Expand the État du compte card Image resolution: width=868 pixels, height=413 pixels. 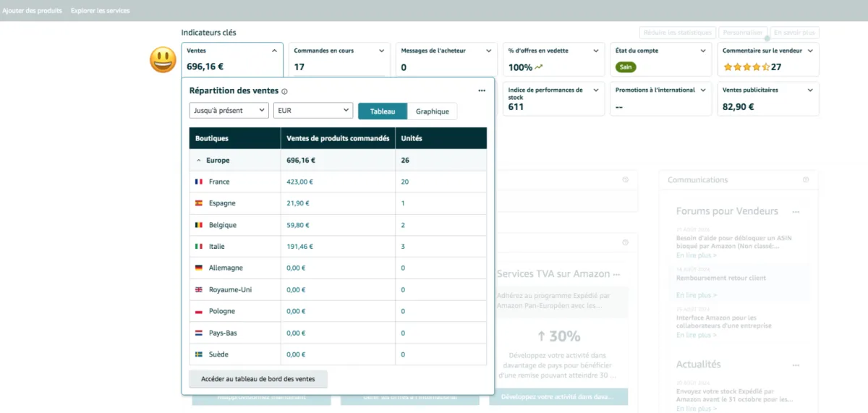point(703,51)
